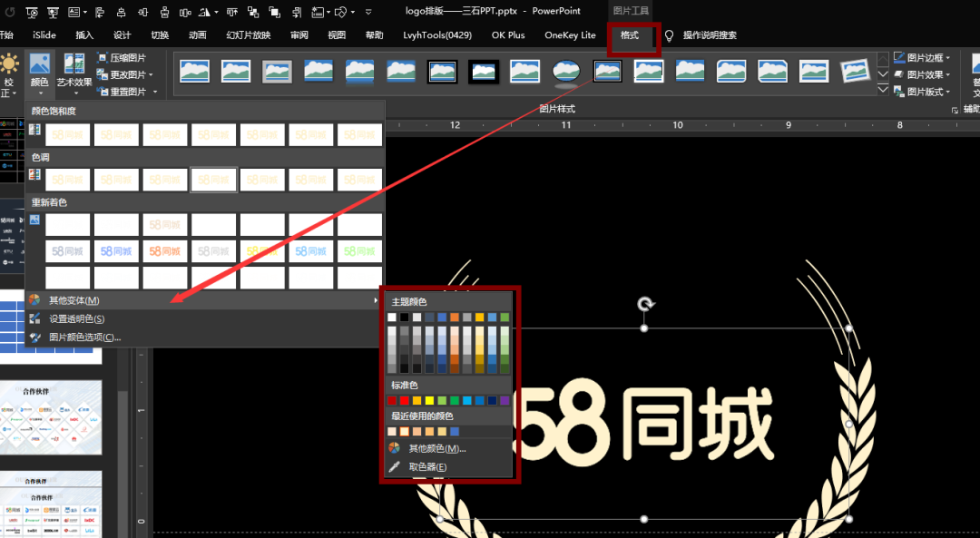Viewport: 980px width, 538px height.
Task: Pick the yellow 58同城 recolor thumbnail
Action: point(262,251)
